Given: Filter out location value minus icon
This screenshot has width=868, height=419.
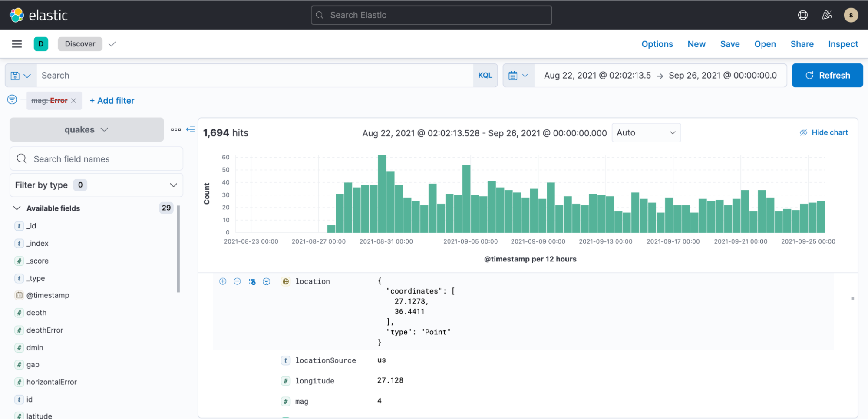Looking at the screenshot, I should click(x=238, y=281).
